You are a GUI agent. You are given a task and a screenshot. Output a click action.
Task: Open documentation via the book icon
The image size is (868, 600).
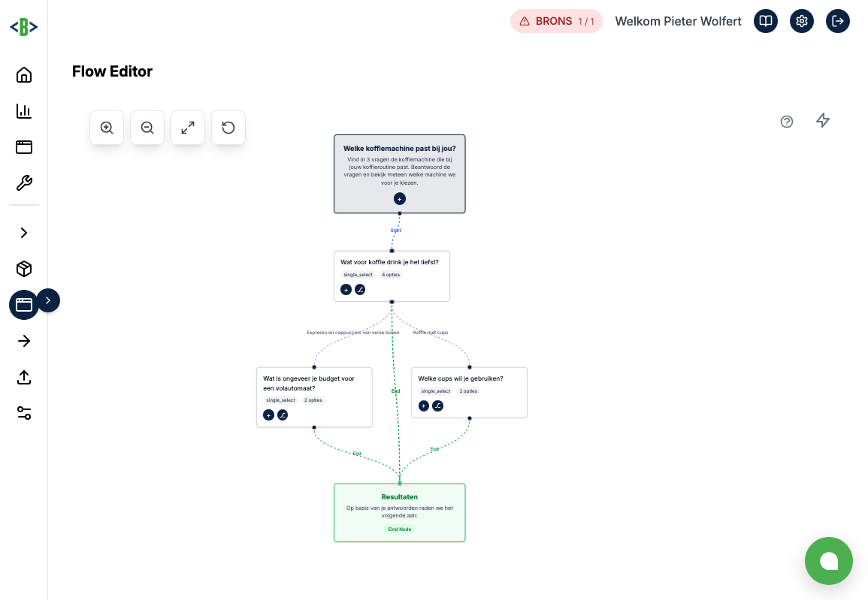[766, 21]
